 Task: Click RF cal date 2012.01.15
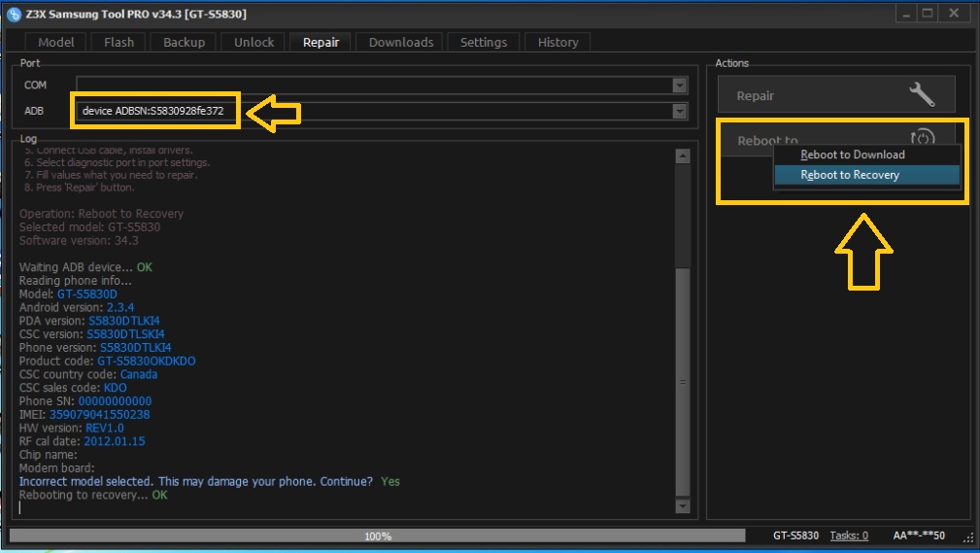115,441
